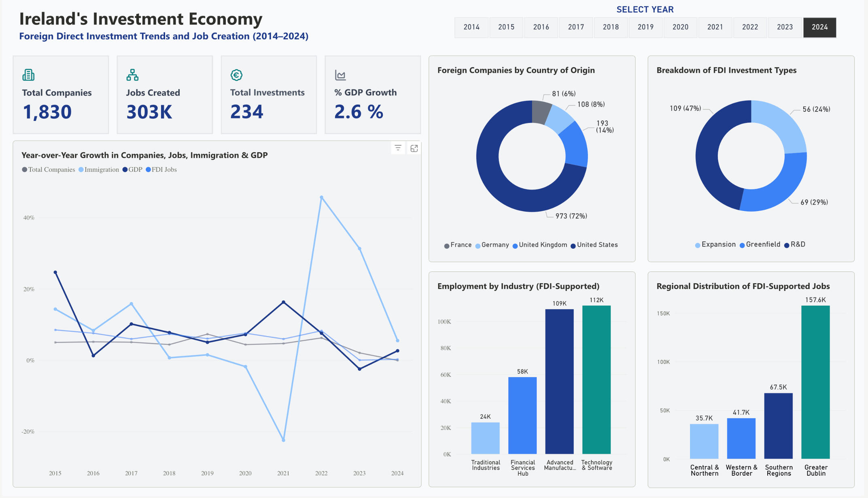Click the selected 2024 year button
The height and width of the screenshot is (498, 868).
coord(819,27)
